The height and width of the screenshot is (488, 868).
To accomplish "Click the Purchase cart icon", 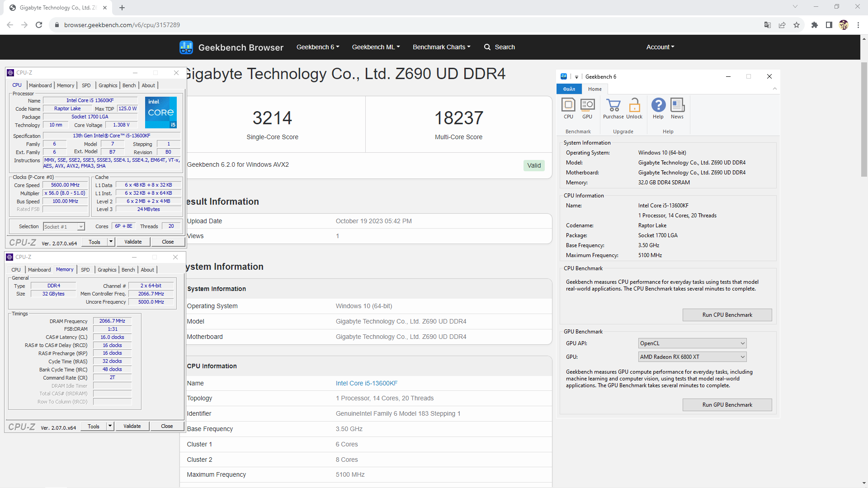I will [x=613, y=105].
